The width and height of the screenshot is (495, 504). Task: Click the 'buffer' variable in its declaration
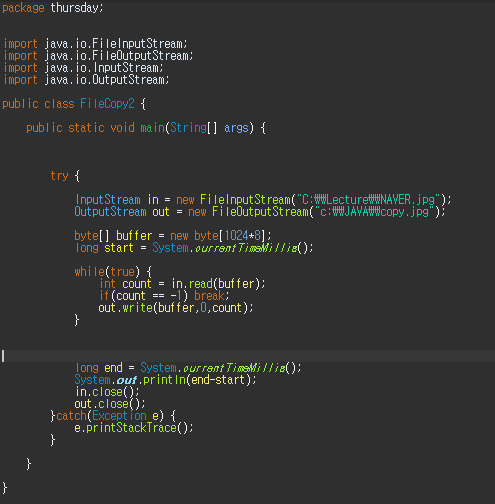[x=134, y=236]
